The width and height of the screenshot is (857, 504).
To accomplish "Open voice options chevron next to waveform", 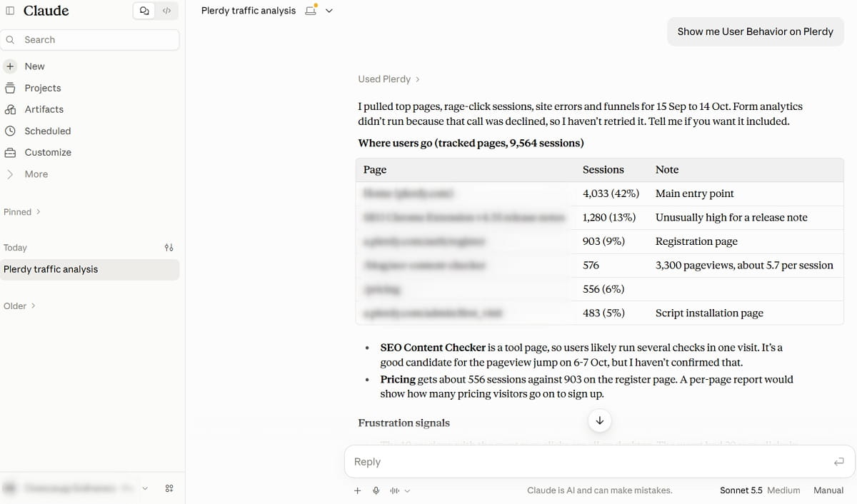I will click(408, 490).
